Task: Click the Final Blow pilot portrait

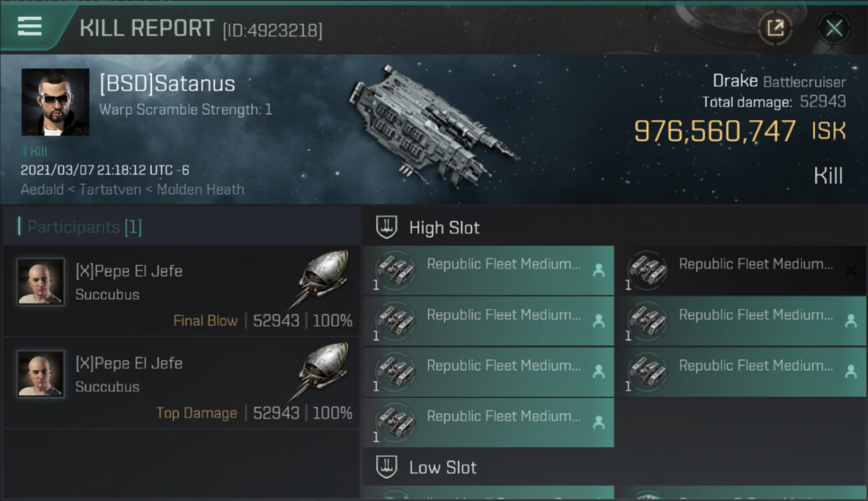Action: pyautogui.click(x=41, y=282)
